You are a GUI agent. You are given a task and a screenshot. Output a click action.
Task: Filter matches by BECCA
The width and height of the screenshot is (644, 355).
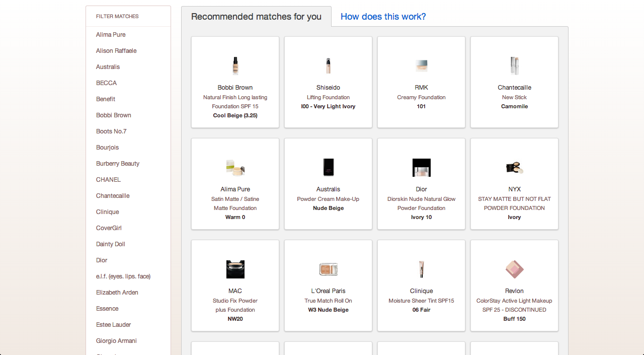click(x=106, y=83)
